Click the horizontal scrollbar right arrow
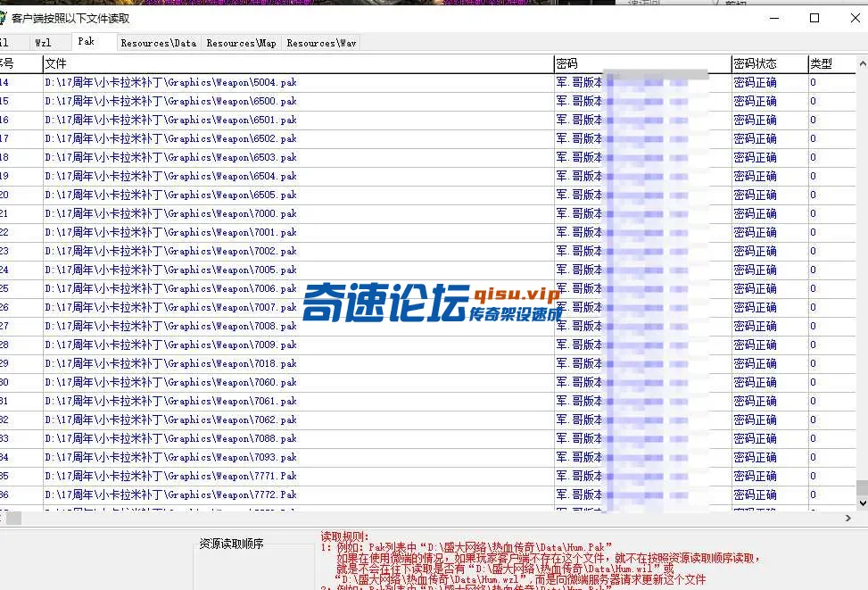 (x=848, y=518)
